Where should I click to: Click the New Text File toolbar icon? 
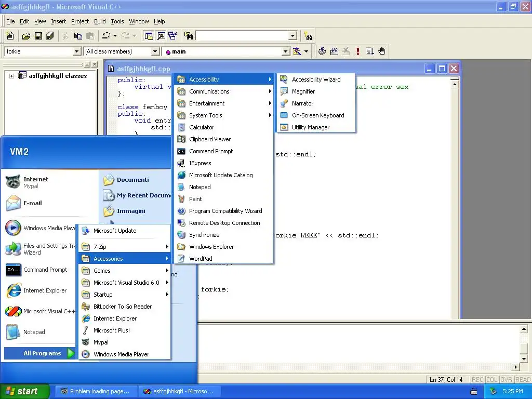(10, 36)
